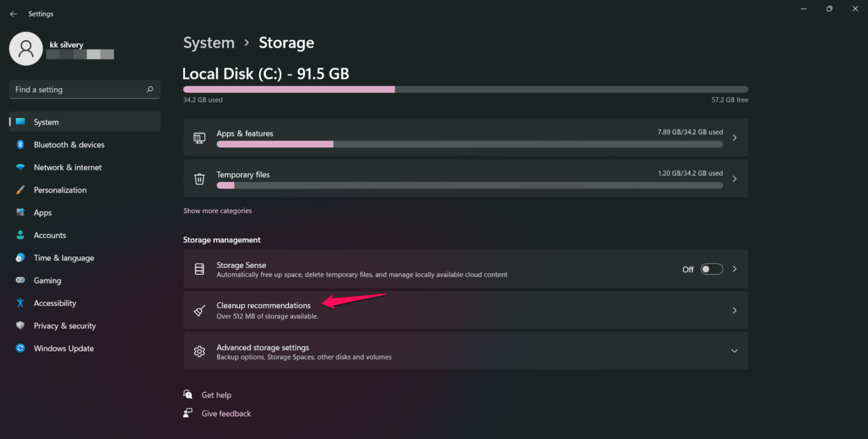Open Privacy & security settings
This screenshot has width=868, height=439.
(64, 326)
